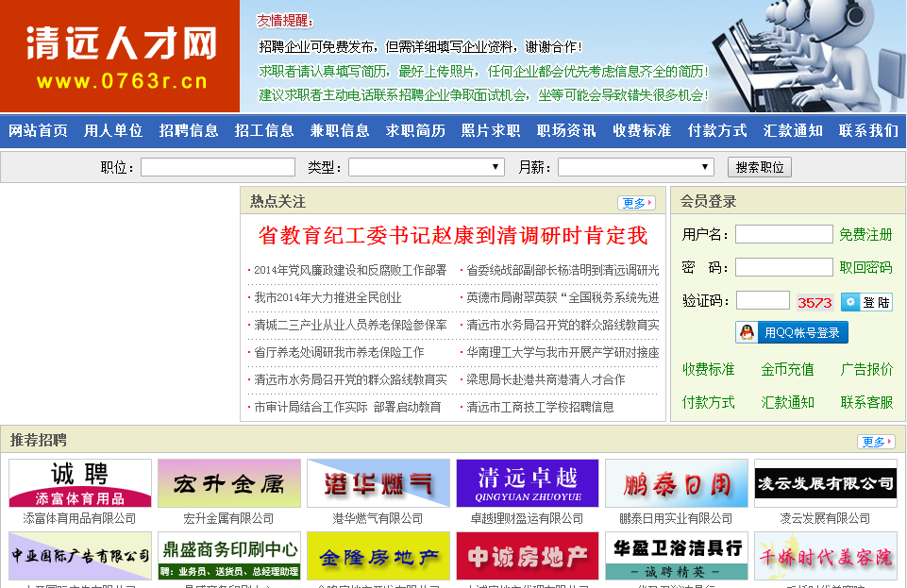Open 清远市工商技工学校招聘信息 link
This screenshot has width=907, height=588.
(x=540, y=407)
